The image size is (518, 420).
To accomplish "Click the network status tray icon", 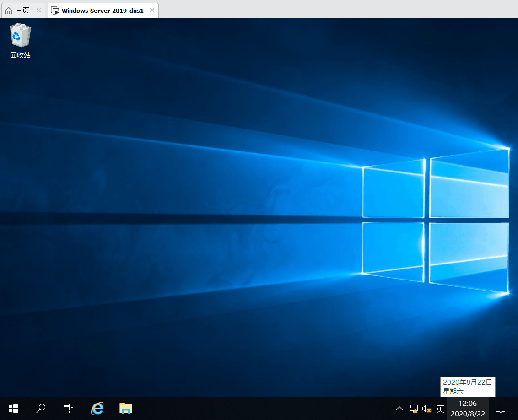I will 413,409.
